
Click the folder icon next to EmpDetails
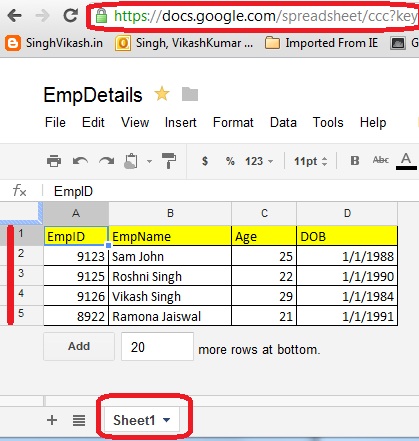click(x=190, y=94)
